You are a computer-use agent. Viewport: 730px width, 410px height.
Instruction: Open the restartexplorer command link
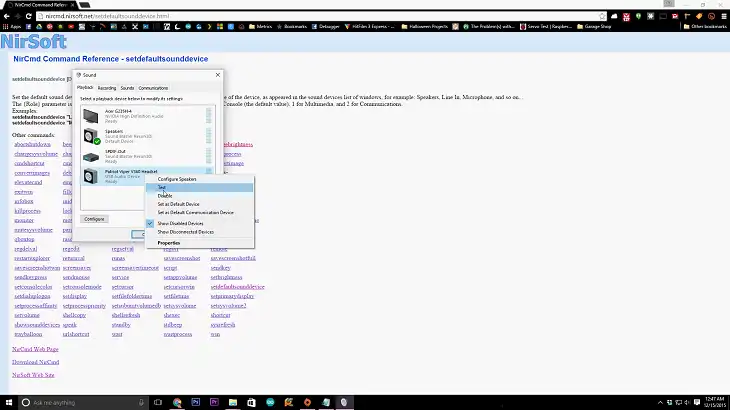point(32,258)
